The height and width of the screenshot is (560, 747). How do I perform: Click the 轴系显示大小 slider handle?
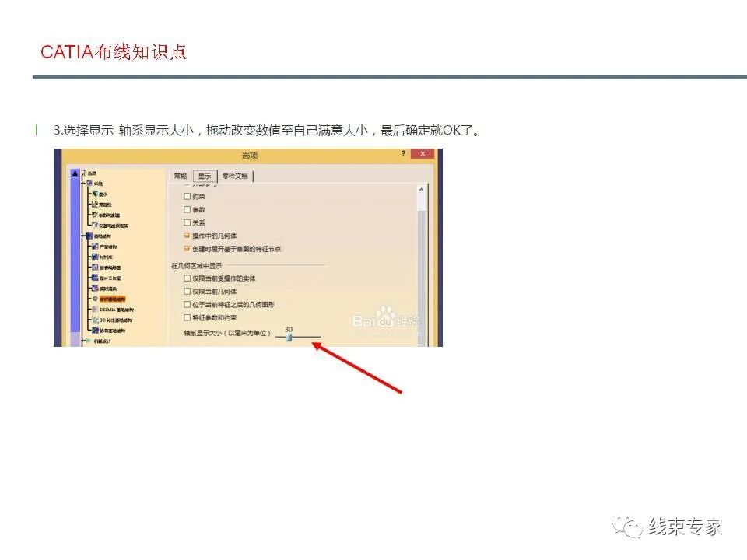289,337
